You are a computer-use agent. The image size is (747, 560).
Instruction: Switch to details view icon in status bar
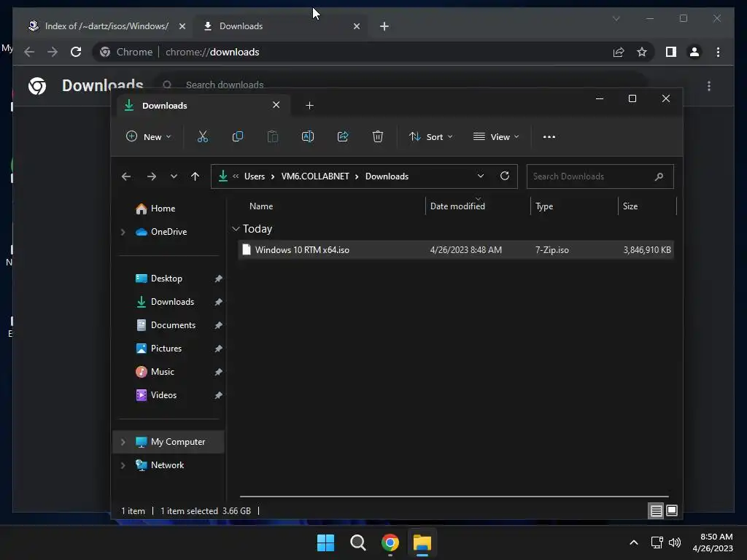tap(656, 511)
